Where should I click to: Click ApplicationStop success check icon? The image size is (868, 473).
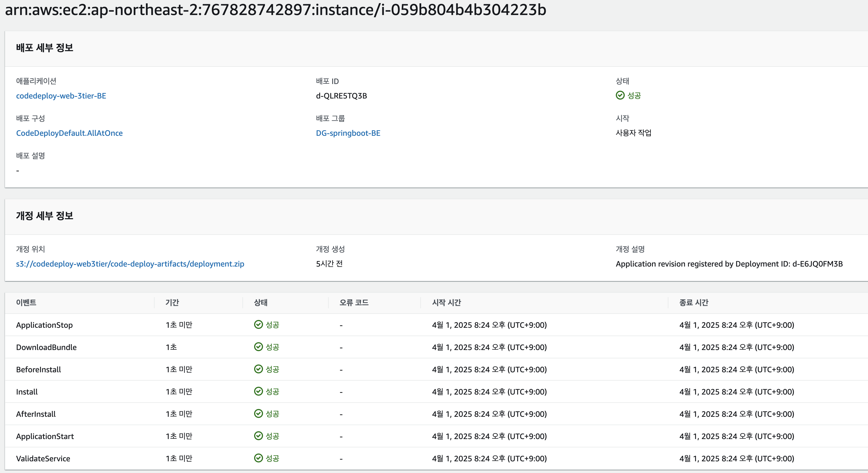(259, 325)
